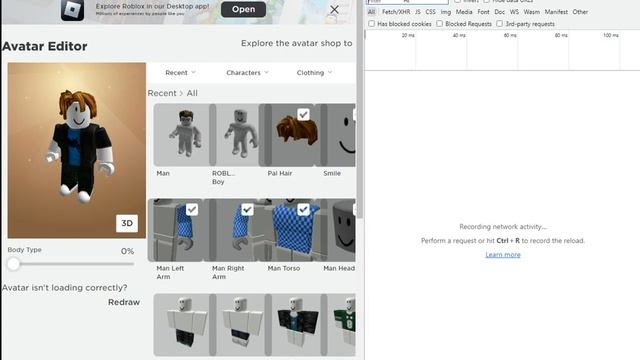Filter network requests by Font
640x360 pixels.
pos(483,12)
